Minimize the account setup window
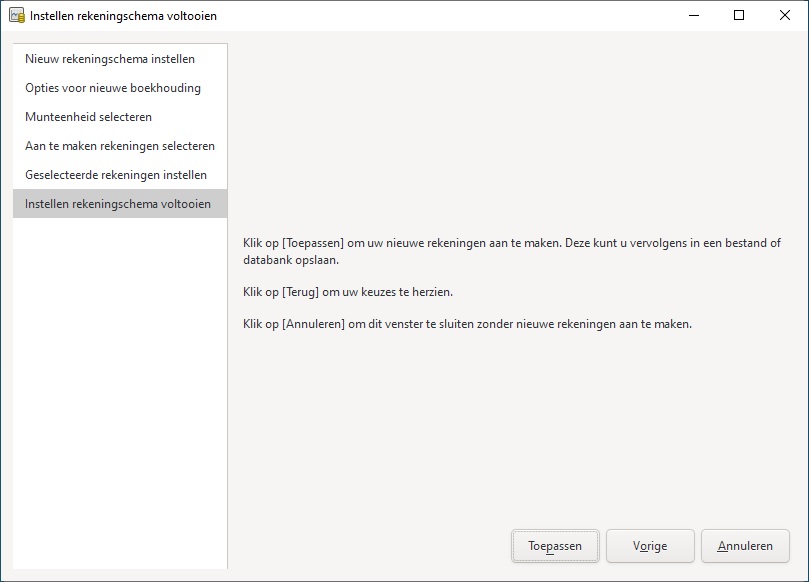809x582 pixels. click(692, 15)
